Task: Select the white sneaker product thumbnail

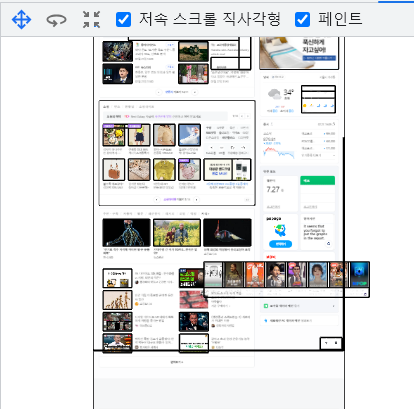Action: point(189,135)
